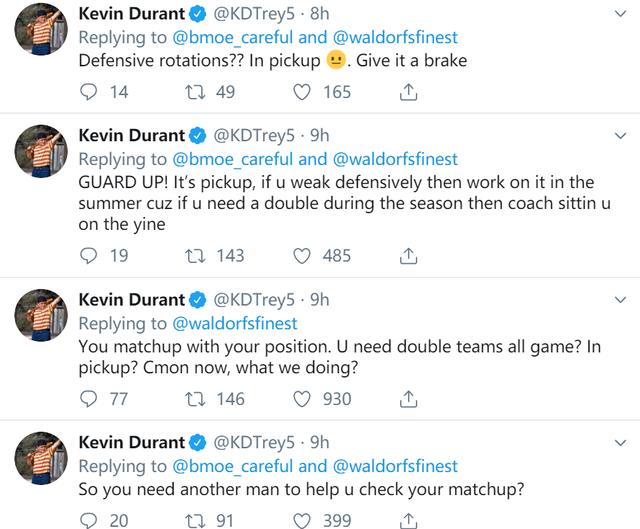Image resolution: width=640 pixels, height=529 pixels.
Task: Share the 'Defensive rotations' tweet
Action: pyautogui.click(x=408, y=92)
